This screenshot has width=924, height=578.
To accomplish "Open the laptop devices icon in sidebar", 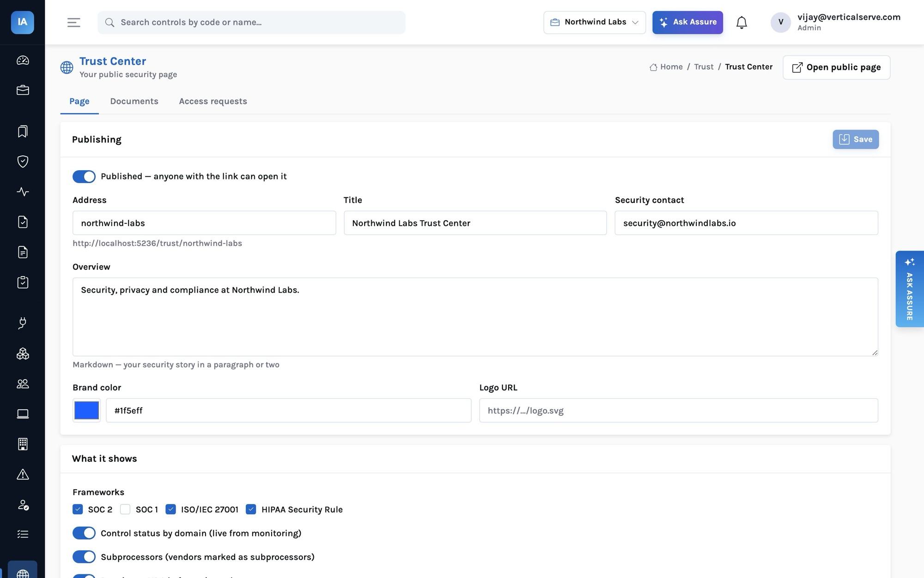I will tap(23, 414).
